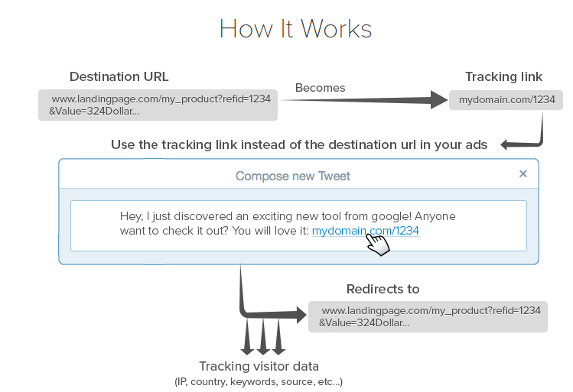Click the Tracking link heading
Screen dimensions: 573x392
pyautogui.click(x=503, y=76)
